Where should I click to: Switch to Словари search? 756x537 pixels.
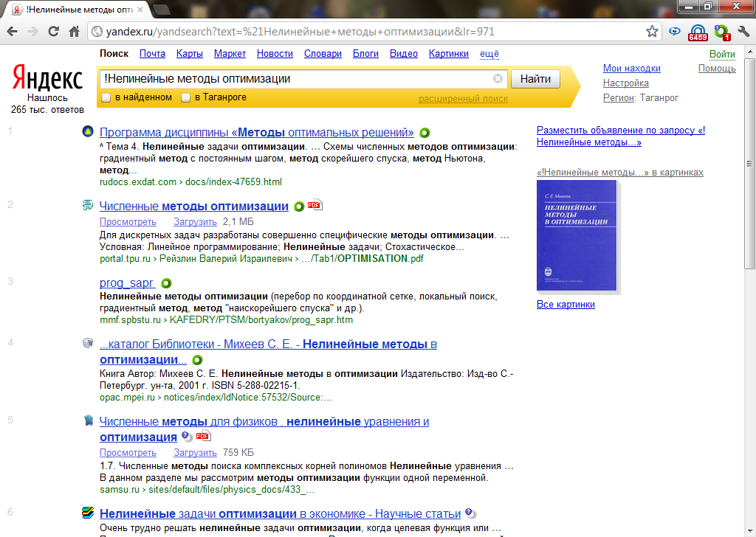point(323,54)
